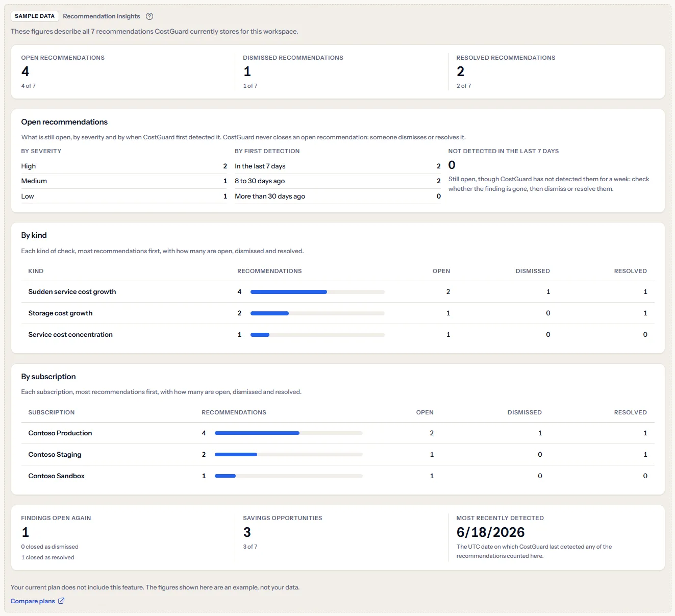
Task: Click the FINDINGS OPEN AGAIN card label
Action: click(x=56, y=518)
